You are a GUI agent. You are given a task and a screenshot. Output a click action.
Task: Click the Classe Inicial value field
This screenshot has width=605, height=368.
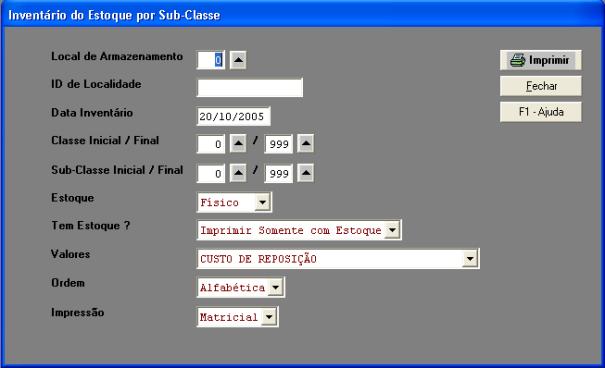tap(211, 144)
